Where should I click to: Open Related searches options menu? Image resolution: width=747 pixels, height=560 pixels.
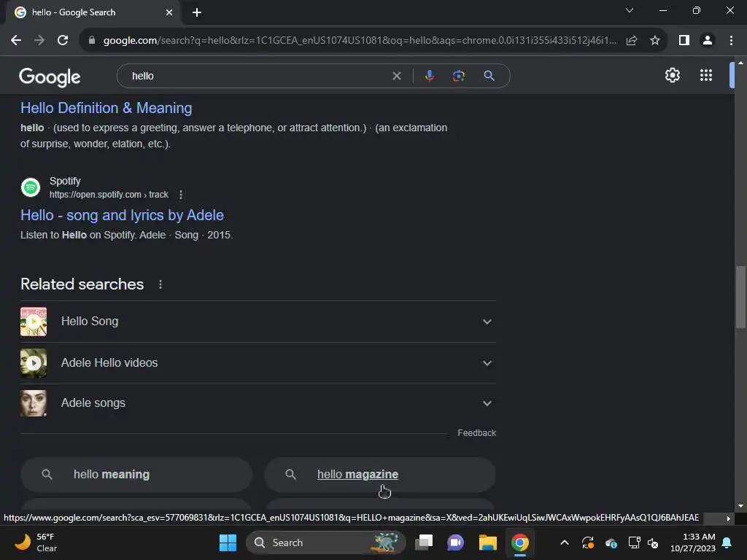coord(160,284)
